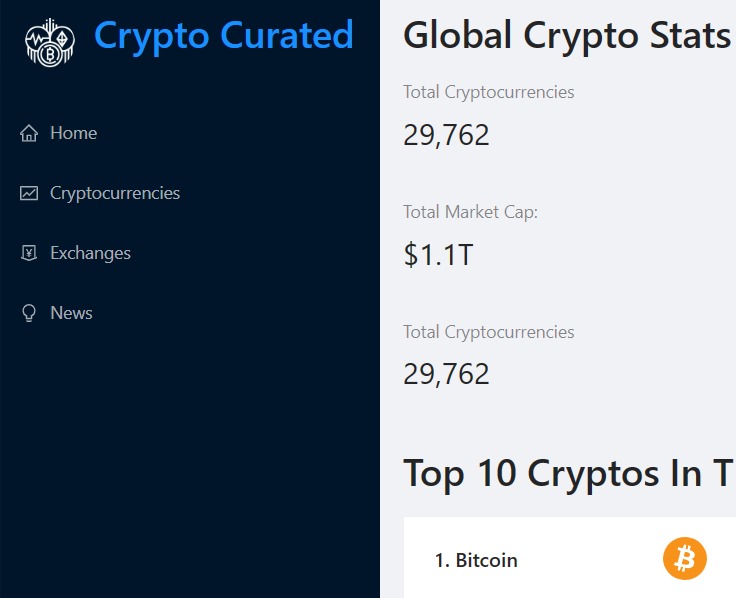The width and height of the screenshot is (736, 598).
Task: Open the News section
Action: pos(71,313)
